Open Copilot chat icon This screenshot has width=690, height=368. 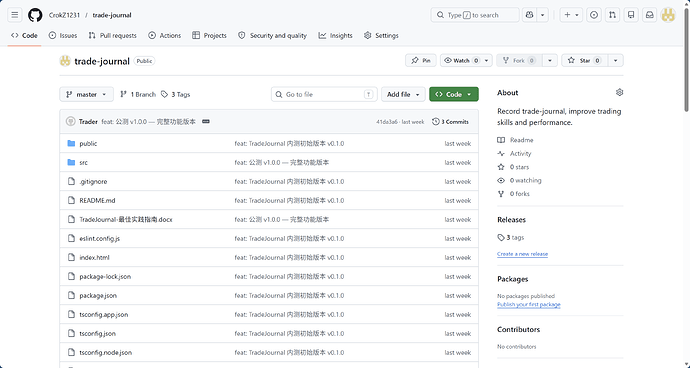point(529,15)
